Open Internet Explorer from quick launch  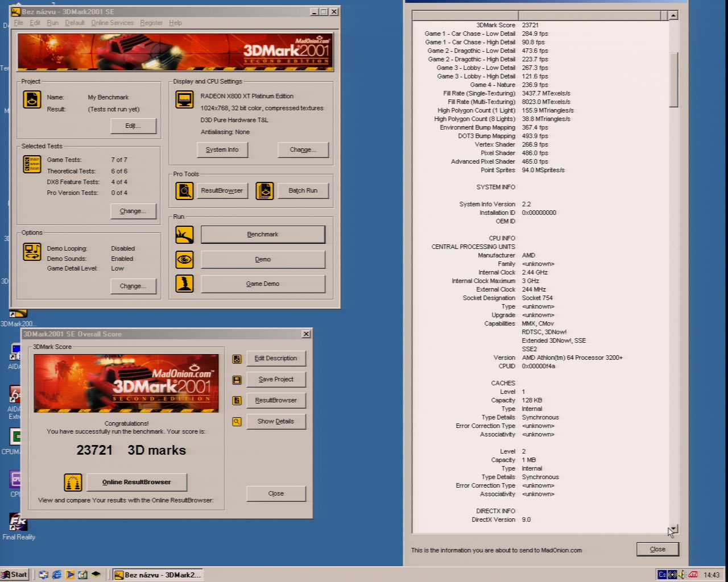(x=57, y=575)
